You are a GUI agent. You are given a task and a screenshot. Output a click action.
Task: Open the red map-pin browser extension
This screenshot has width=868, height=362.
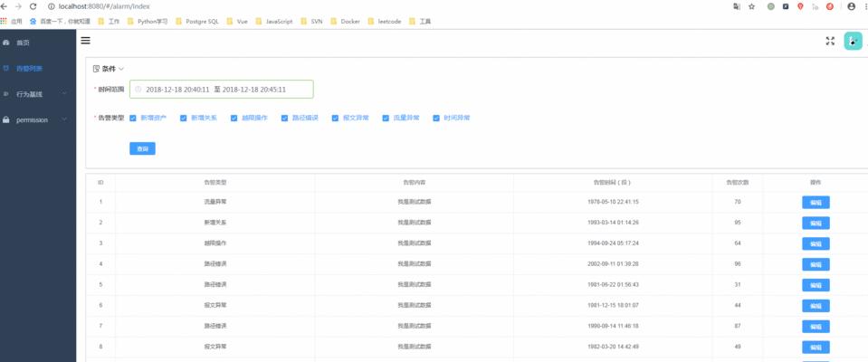click(800, 6)
